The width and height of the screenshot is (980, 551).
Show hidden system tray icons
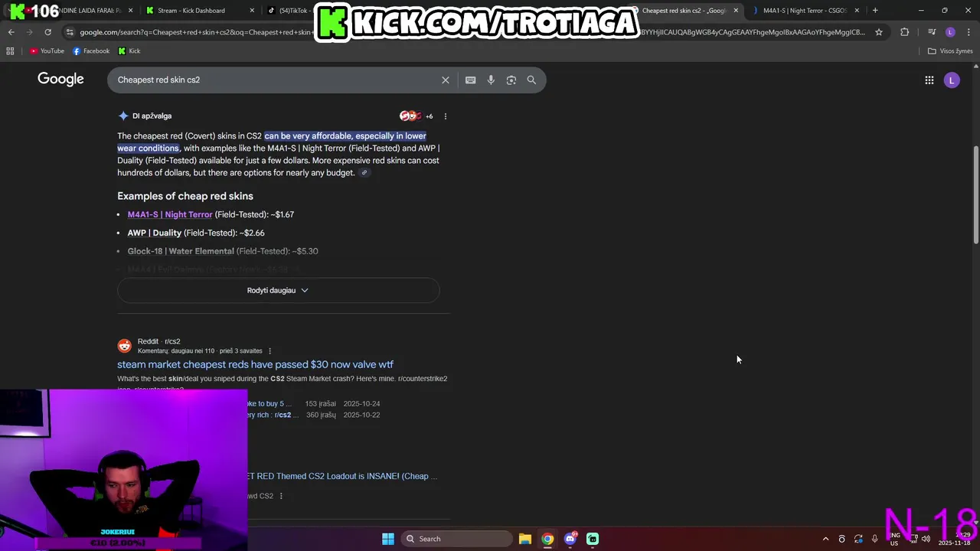pos(825,539)
